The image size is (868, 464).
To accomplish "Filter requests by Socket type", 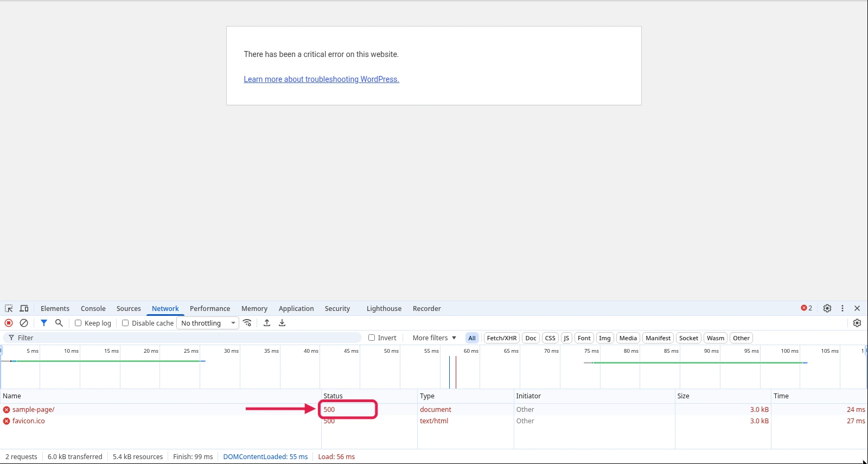I will pyautogui.click(x=689, y=338).
